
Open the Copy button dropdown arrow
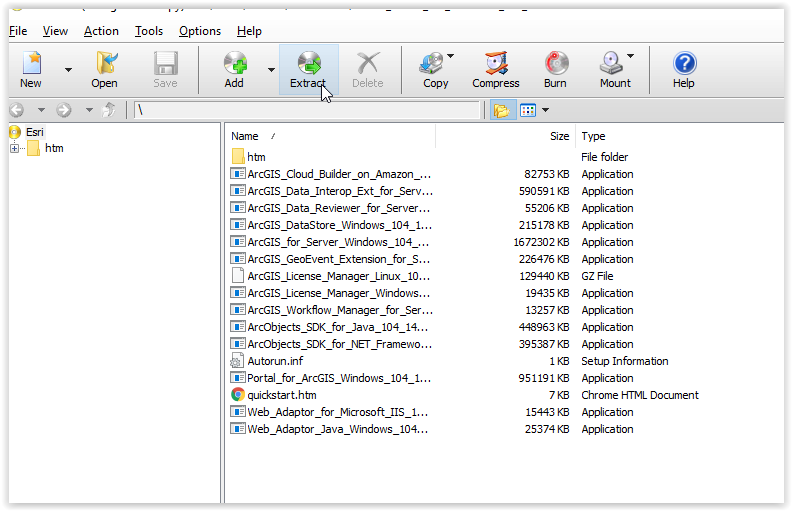coord(451,56)
